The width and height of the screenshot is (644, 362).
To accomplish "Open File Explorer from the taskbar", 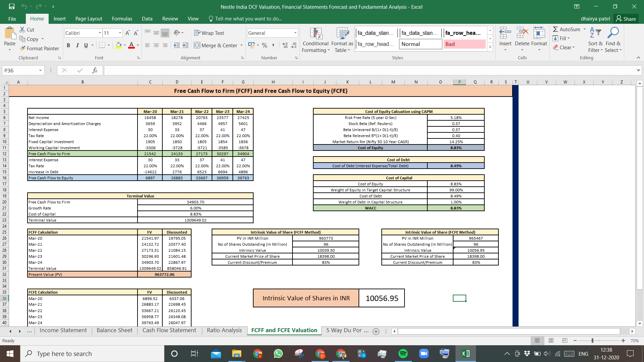I will [236, 354].
